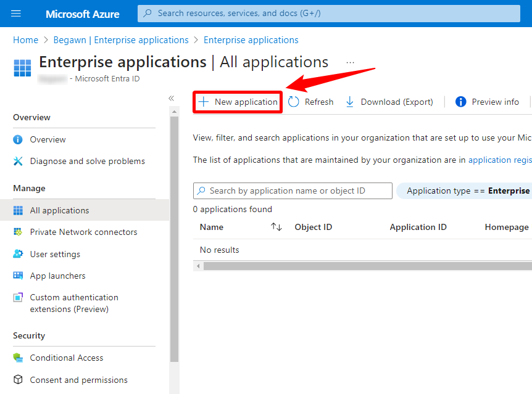
Task: Click the Overview section heading
Action: (31, 117)
